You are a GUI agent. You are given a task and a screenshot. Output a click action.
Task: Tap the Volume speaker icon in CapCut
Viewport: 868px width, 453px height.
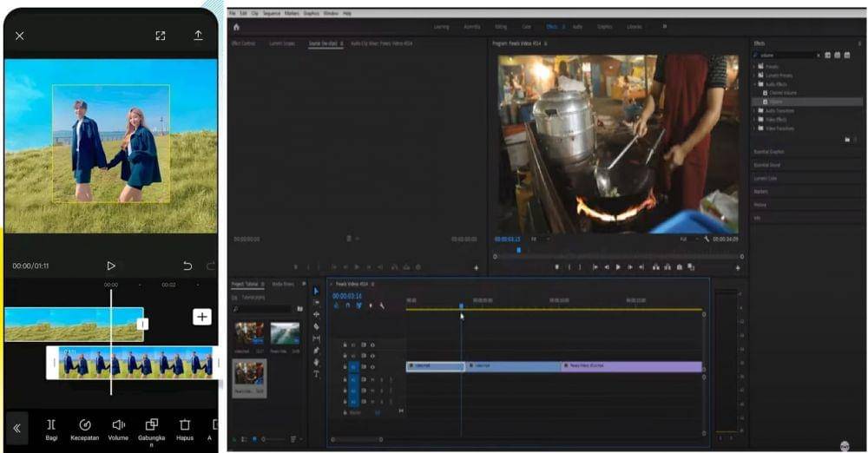click(x=118, y=424)
